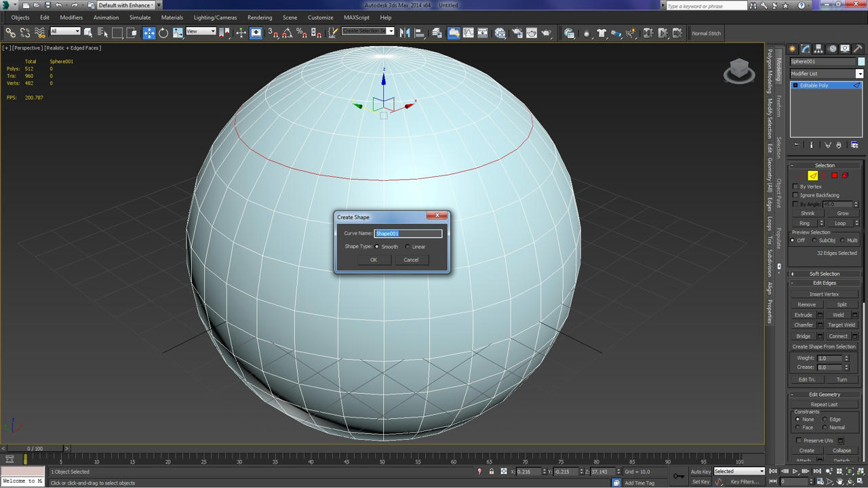This screenshot has height=488, width=868.
Task: Choose the Rectangular Selection Region tool
Action: click(117, 33)
